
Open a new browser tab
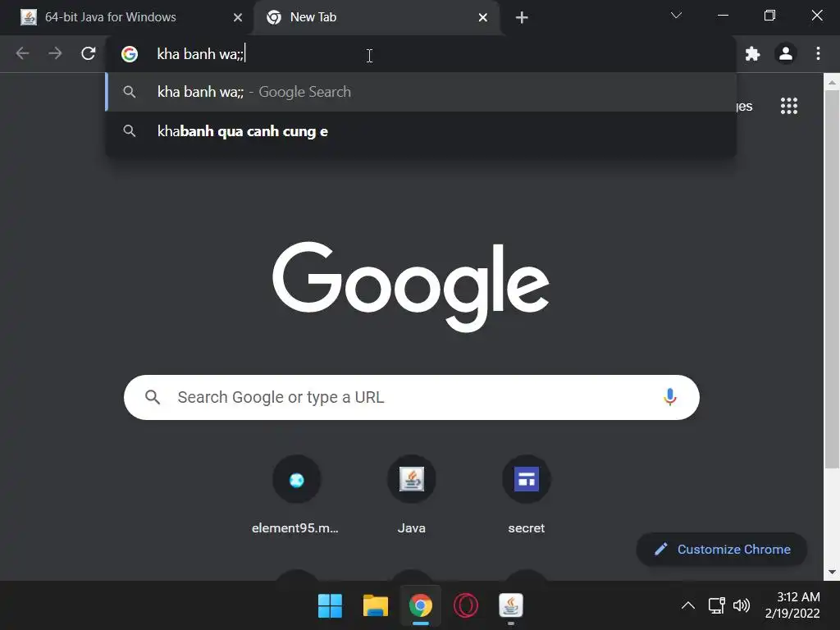click(x=521, y=18)
